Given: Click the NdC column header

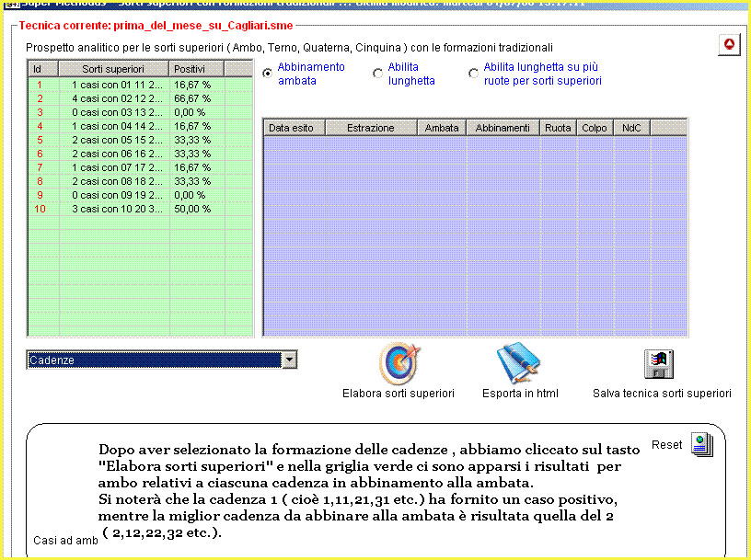Looking at the screenshot, I should pos(631,128).
